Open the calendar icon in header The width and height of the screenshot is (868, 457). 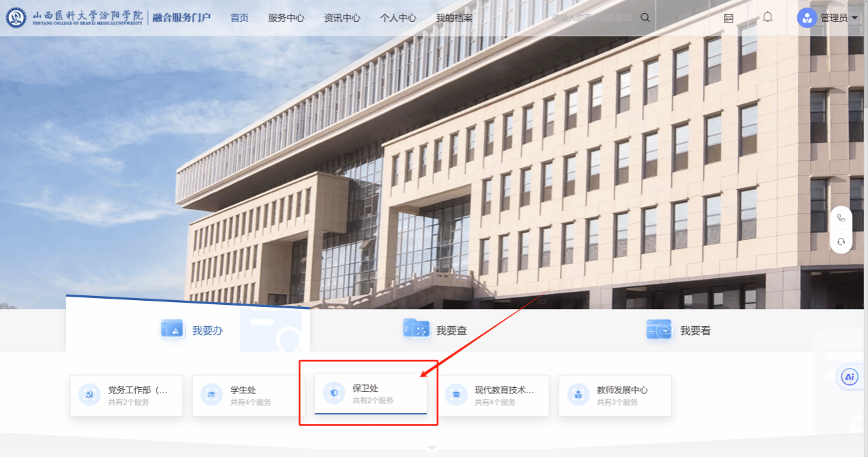pos(728,18)
